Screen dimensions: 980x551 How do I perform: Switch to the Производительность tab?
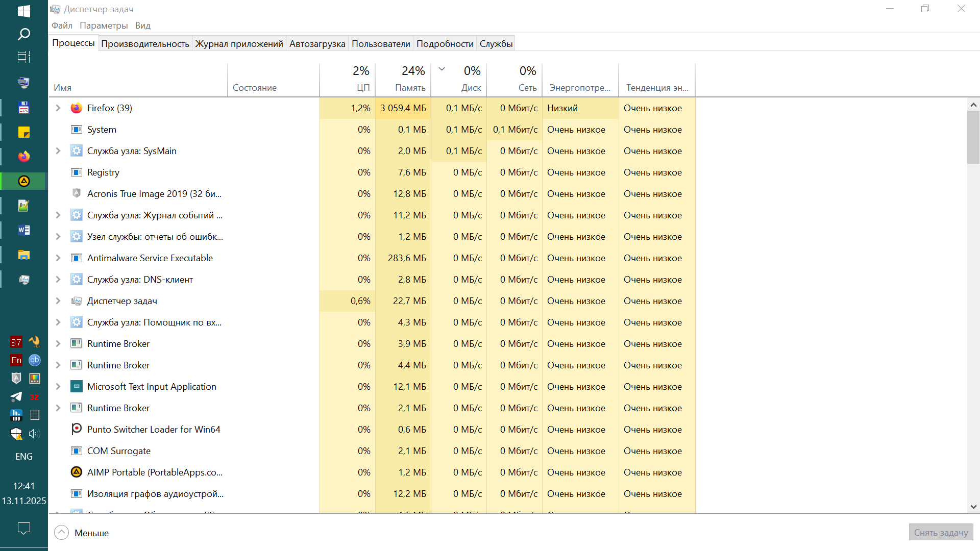pyautogui.click(x=145, y=44)
